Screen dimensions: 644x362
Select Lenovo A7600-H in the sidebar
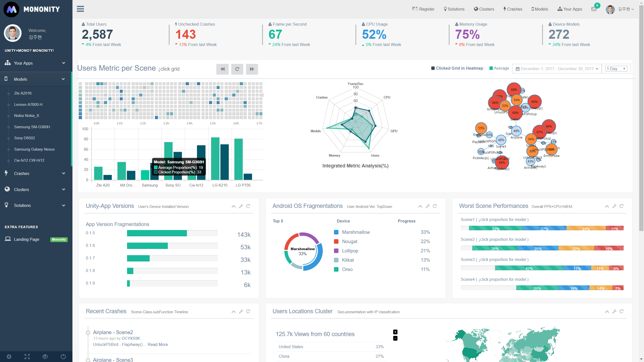click(x=28, y=105)
